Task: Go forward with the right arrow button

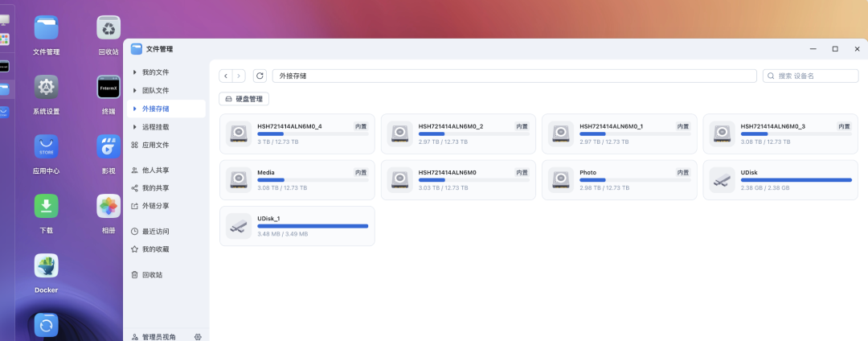Action: point(240,76)
